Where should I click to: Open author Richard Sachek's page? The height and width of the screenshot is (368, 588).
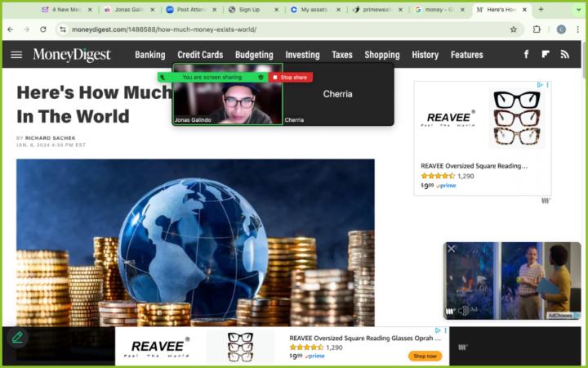click(x=51, y=138)
